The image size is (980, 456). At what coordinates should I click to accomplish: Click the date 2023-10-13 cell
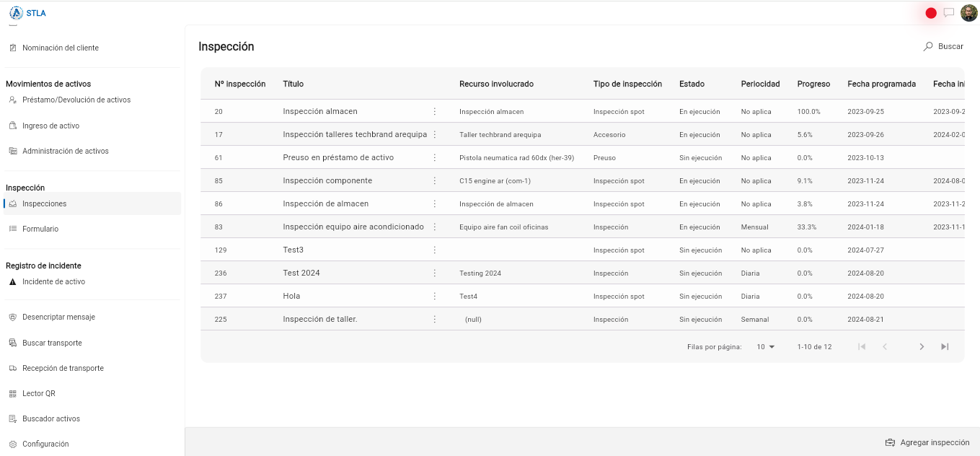[x=865, y=157]
